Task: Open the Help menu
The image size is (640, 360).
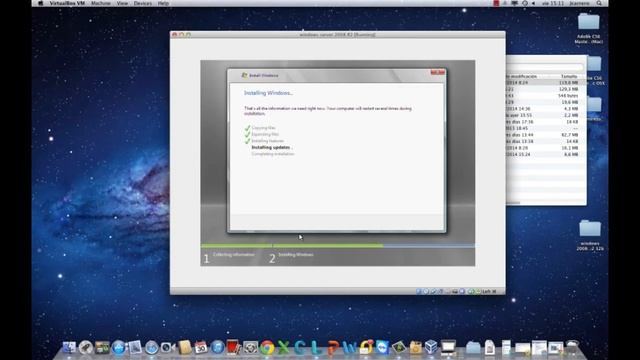Action: (x=163, y=3)
